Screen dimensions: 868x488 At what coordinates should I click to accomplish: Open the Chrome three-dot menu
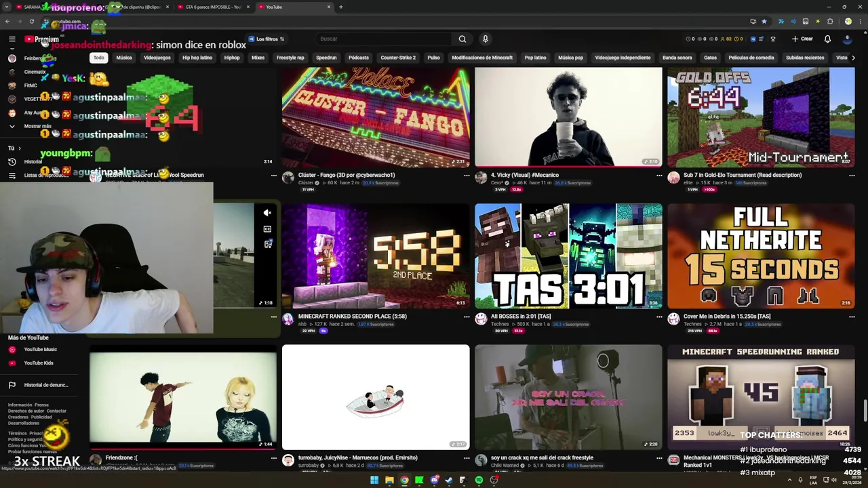(860, 22)
